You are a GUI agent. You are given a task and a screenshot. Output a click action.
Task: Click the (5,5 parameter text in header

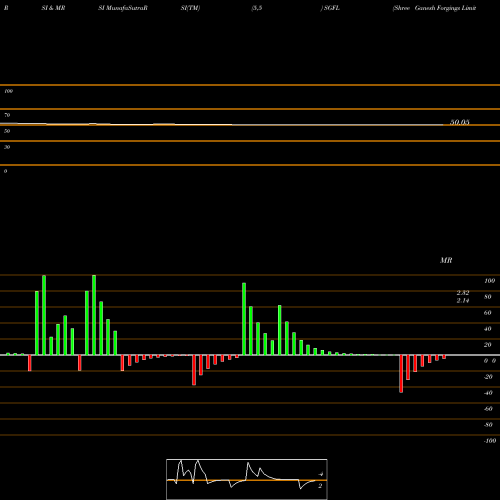(x=257, y=8)
